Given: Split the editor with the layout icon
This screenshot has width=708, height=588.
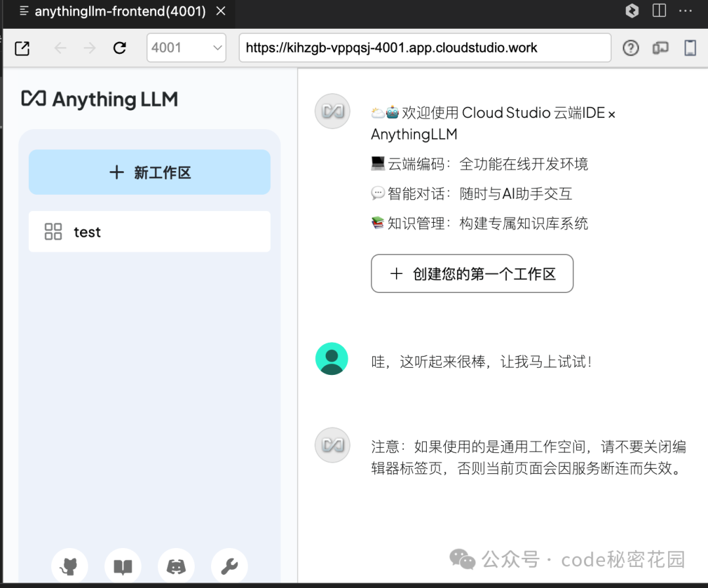Looking at the screenshot, I should 659,10.
